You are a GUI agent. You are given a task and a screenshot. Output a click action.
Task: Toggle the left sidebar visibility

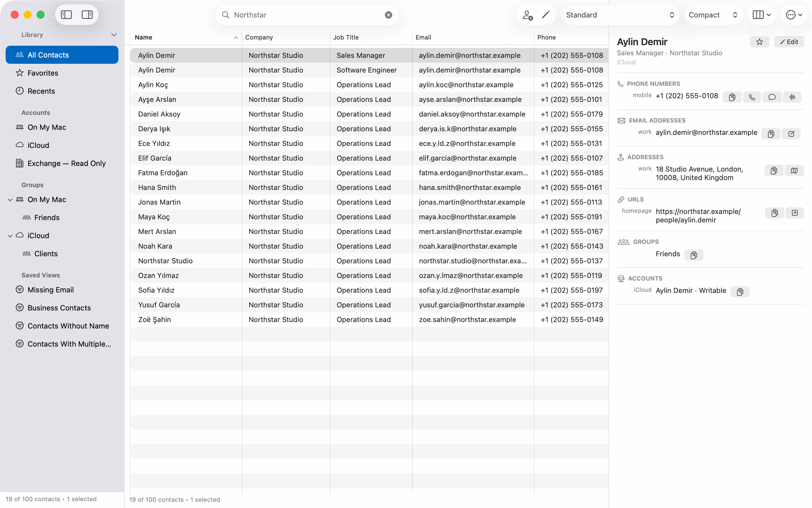[x=66, y=15]
